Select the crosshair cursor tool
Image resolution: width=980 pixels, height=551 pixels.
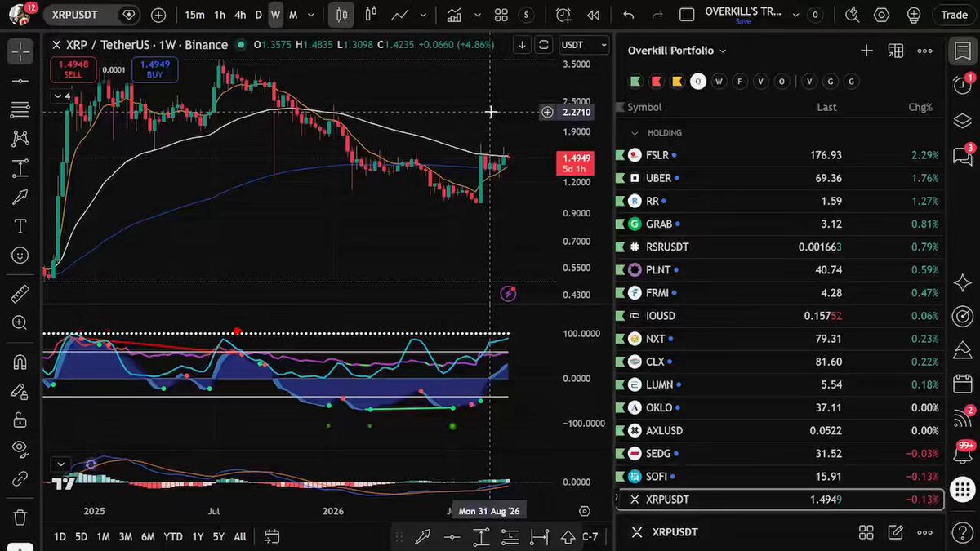click(x=20, y=51)
